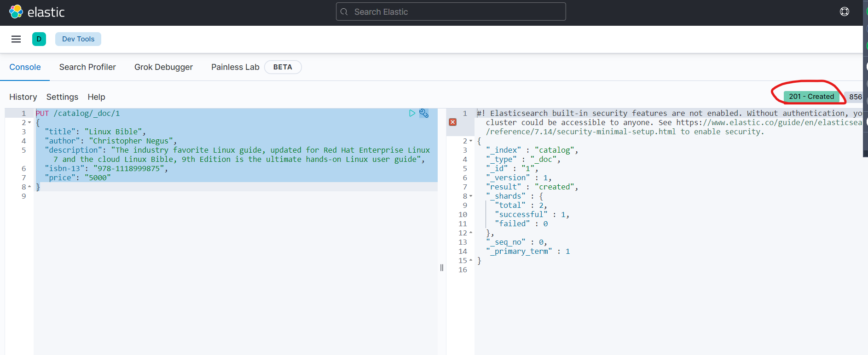Screen dimensions: 868x355
Task: Click the "title": "Linux Bible" line
Action: coord(95,132)
